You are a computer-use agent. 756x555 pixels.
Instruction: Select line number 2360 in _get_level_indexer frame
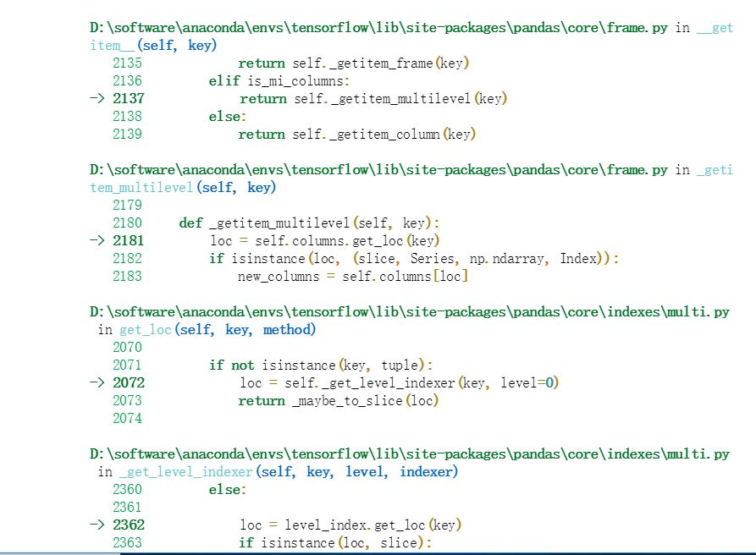[128, 489]
